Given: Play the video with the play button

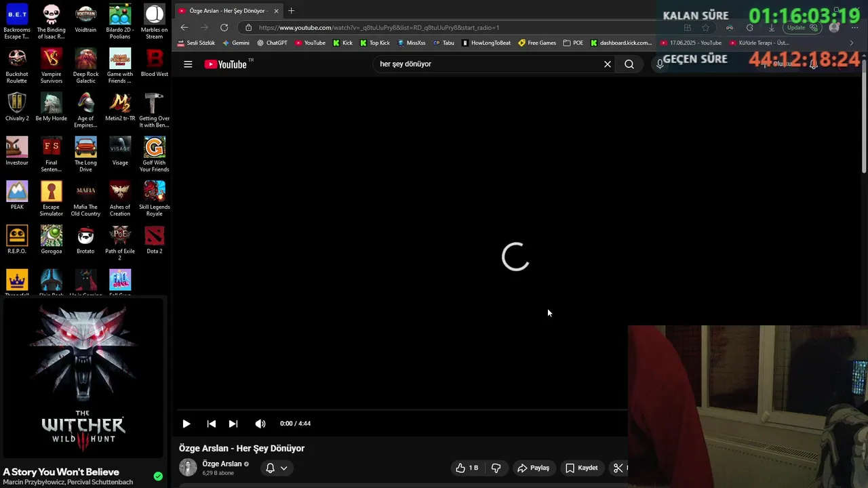Looking at the screenshot, I should click(186, 424).
